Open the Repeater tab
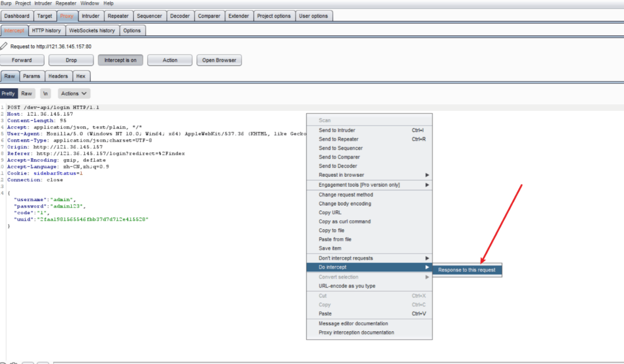 [119, 16]
